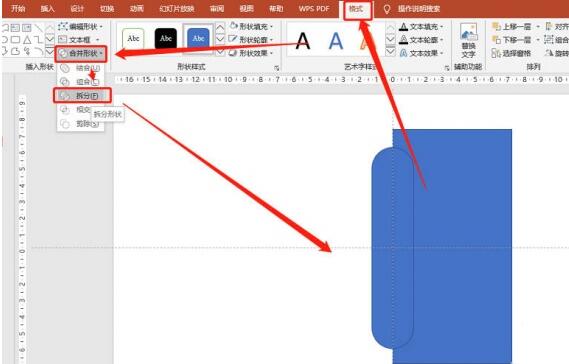Choose Subtract (剪除) in merge menu
Viewport: 569px width, 364px height.
[x=81, y=124]
